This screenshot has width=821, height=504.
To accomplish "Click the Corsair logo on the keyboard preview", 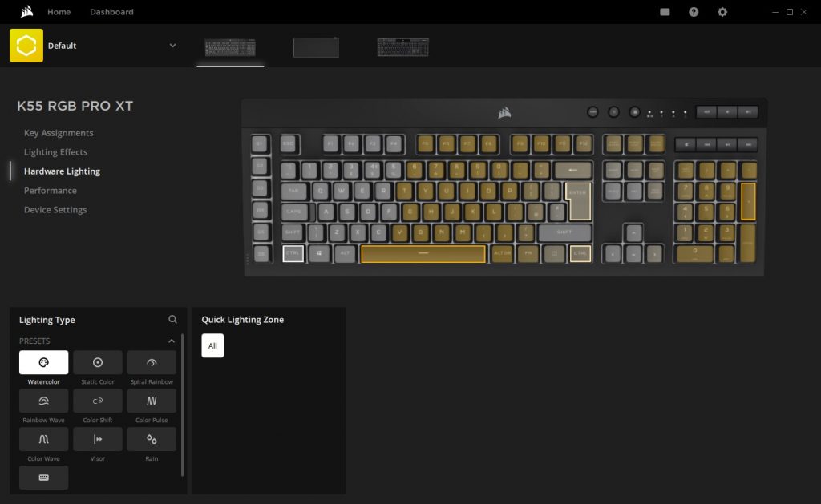I will [504, 112].
